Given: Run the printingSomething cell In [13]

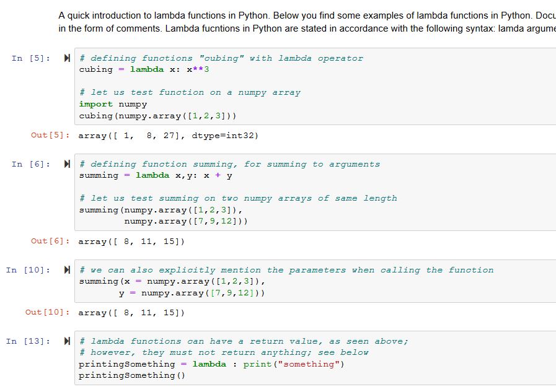Looking at the screenshot, I should click(67, 341).
